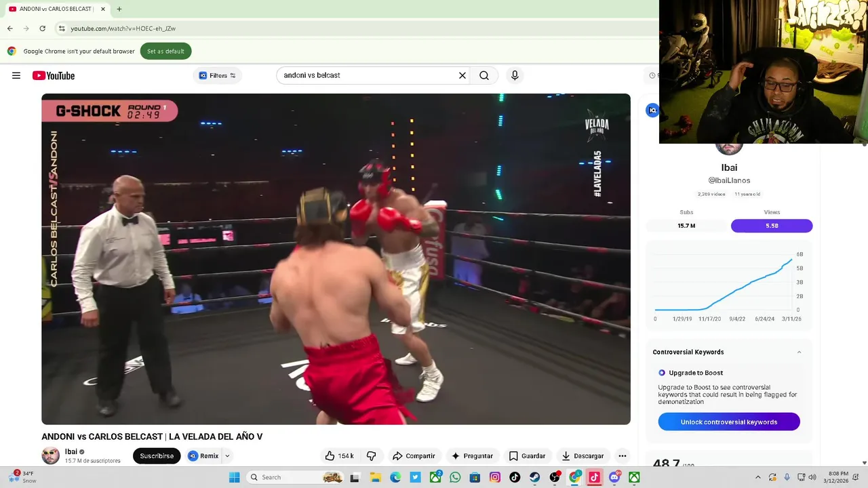This screenshot has height=488, width=868.
Task: Open the Windows Start menu
Action: (x=234, y=477)
